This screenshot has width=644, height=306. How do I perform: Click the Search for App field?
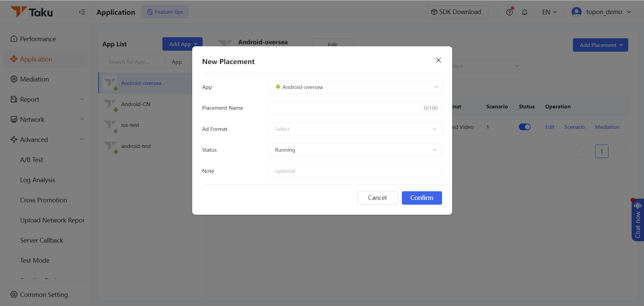tap(133, 62)
